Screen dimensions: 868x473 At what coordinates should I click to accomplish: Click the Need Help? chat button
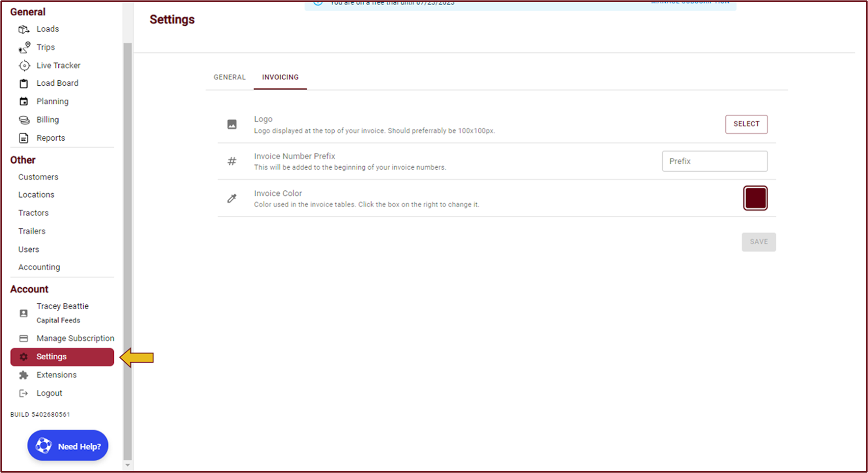(68, 446)
